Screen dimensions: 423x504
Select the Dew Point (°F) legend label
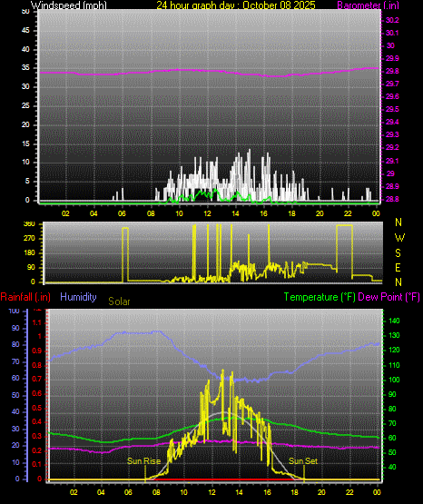pos(389,297)
